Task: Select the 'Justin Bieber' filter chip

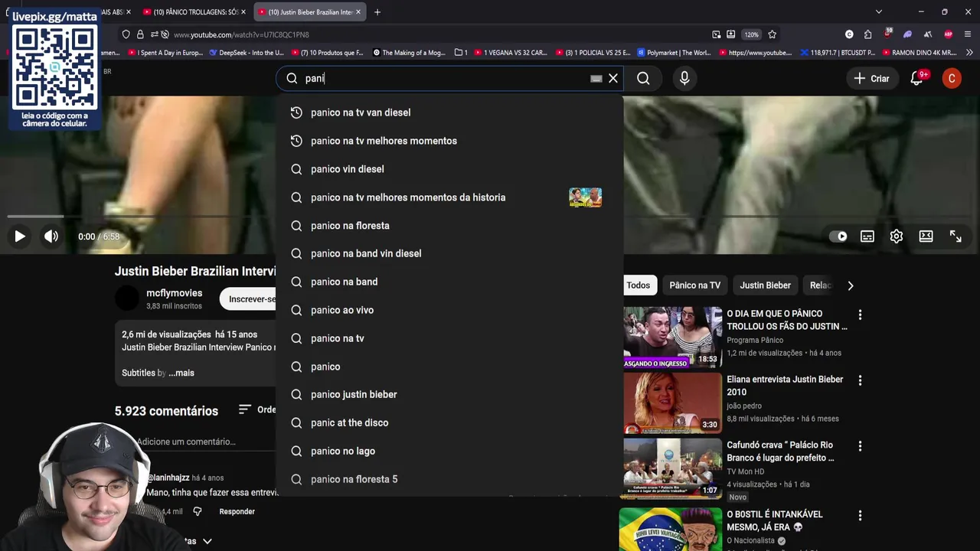Action: tap(765, 285)
